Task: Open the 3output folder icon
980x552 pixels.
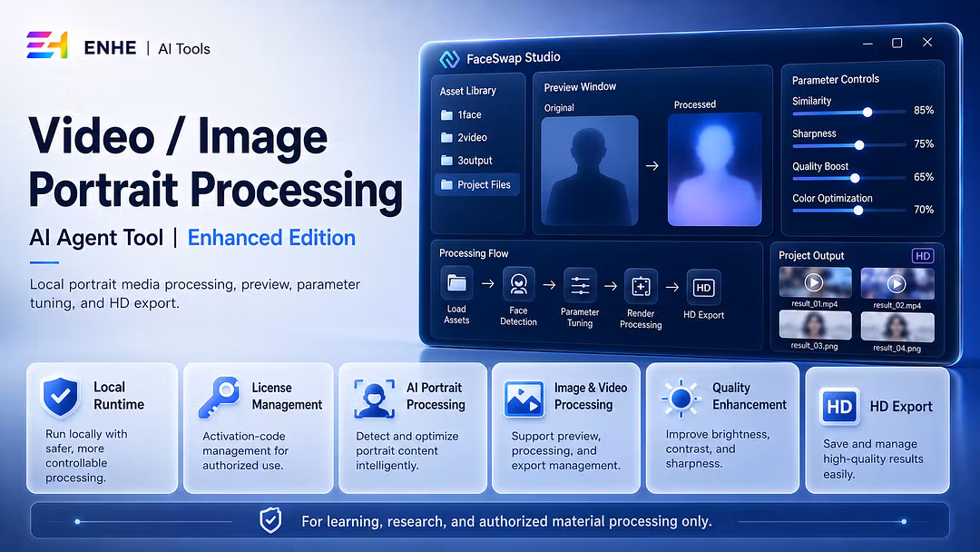Action: coord(446,161)
